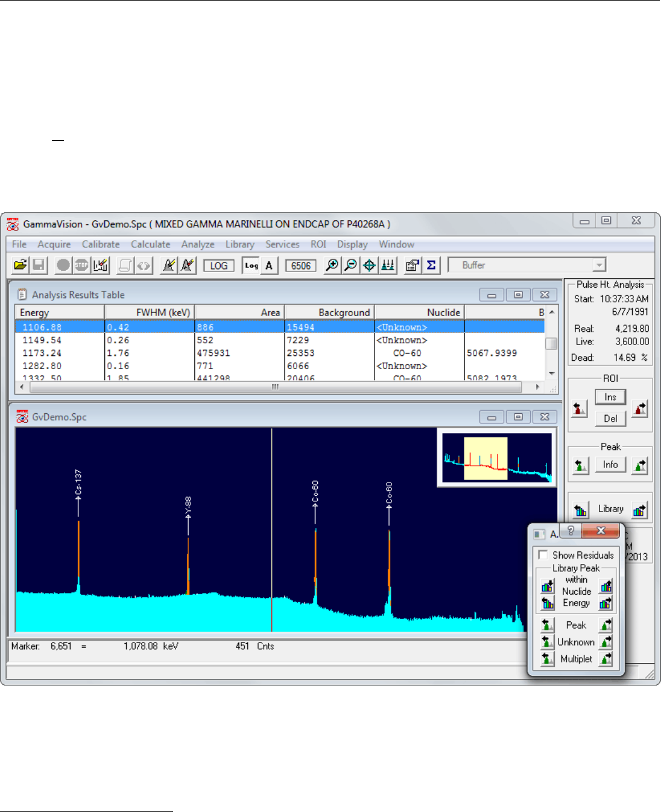Open the Analyze menu
The height and width of the screenshot is (812, 661).
coord(198,244)
